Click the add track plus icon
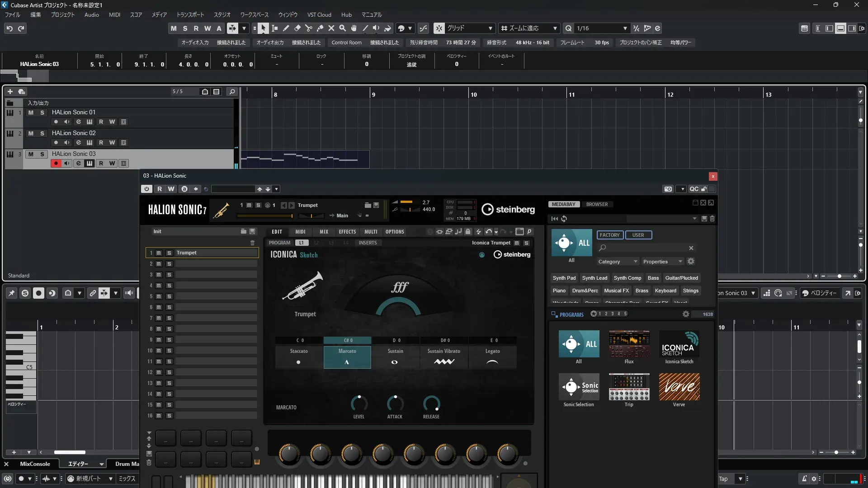This screenshot has height=488, width=868. pos(10,92)
